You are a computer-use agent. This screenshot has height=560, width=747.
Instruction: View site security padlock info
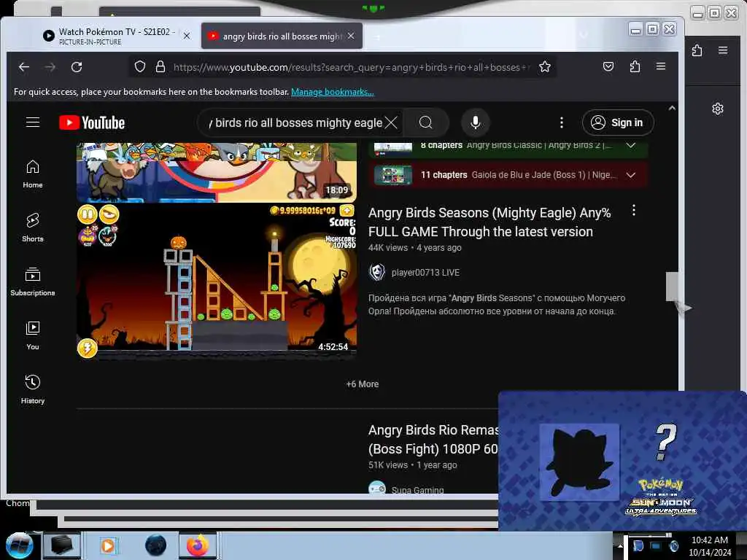[160, 66]
